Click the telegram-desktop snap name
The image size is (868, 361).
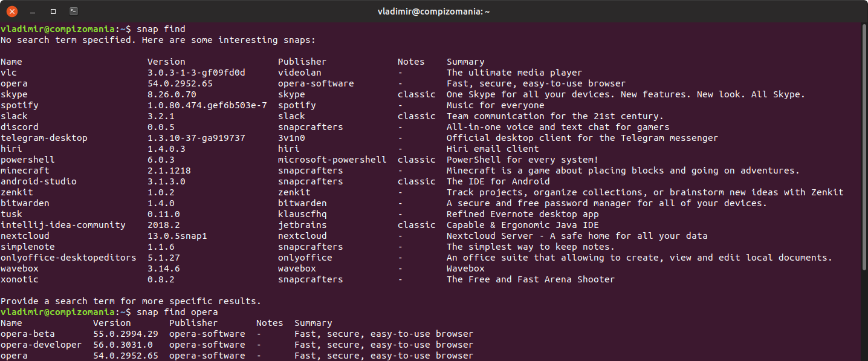tap(44, 138)
